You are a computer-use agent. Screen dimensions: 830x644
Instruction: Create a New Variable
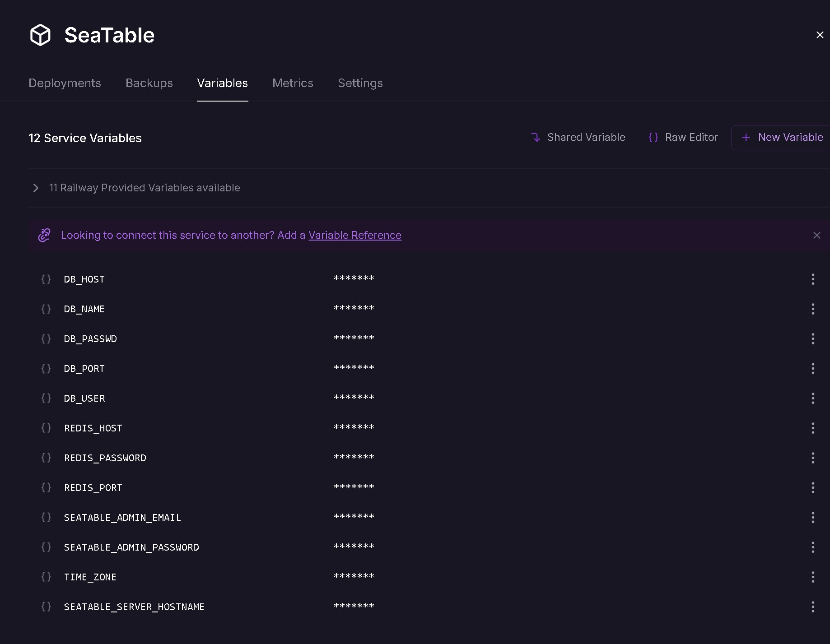pyautogui.click(x=782, y=137)
